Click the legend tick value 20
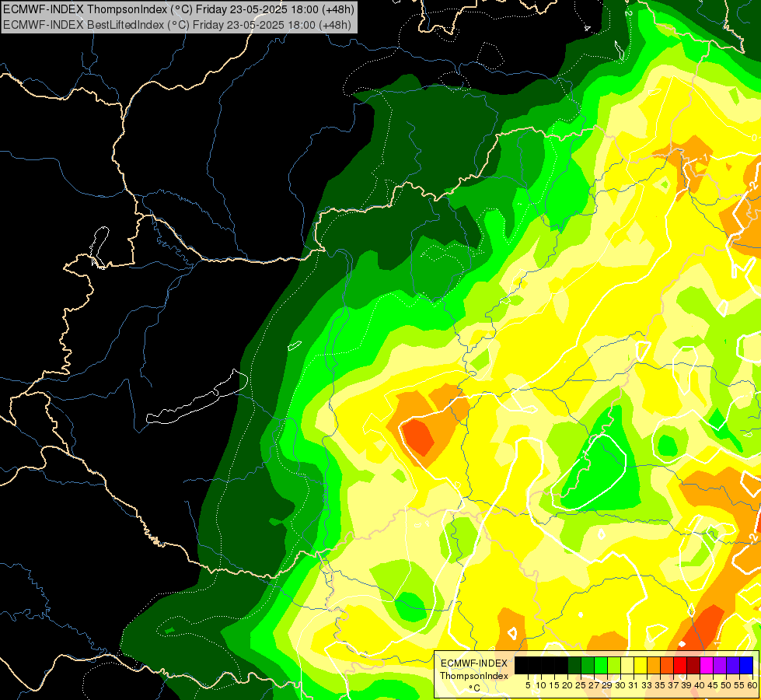This screenshot has width=761, height=700. pos(567,685)
